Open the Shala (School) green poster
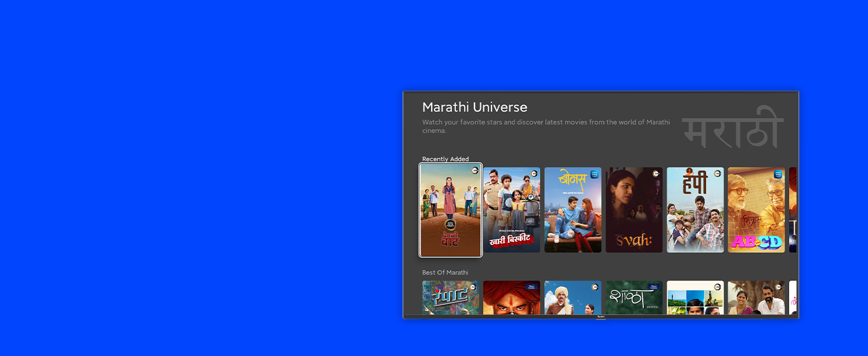Viewport: 868px width, 356px height. click(634, 297)
